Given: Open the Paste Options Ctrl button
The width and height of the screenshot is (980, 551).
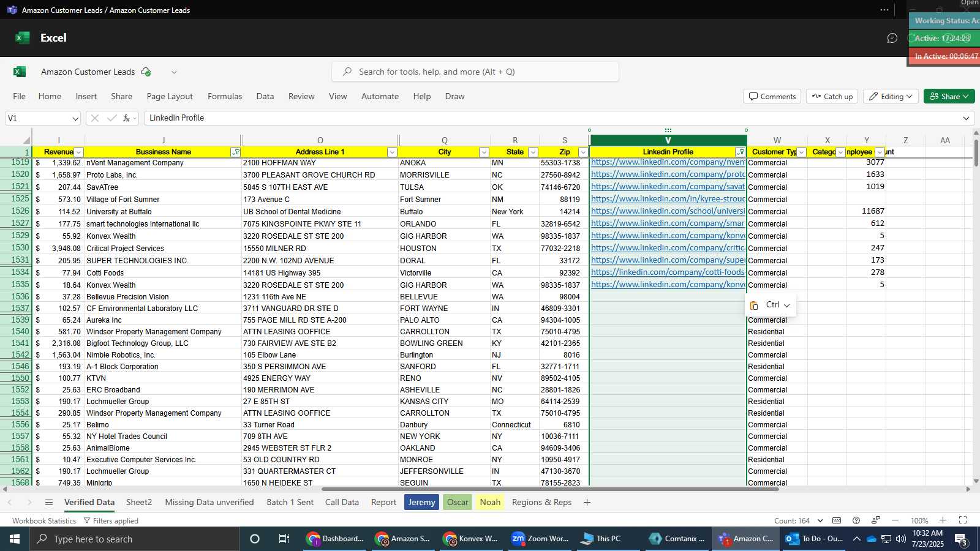Looking at the screenshot, I should 771,305.
